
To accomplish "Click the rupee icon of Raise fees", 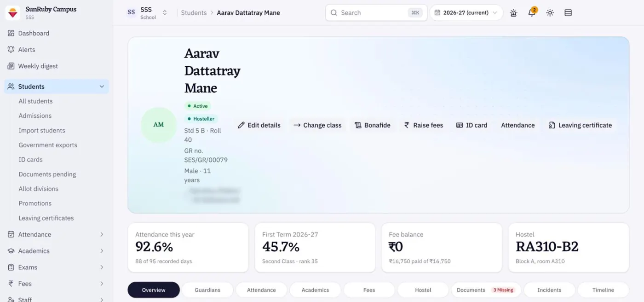I will pyautogui.click(x=407, y=125).
